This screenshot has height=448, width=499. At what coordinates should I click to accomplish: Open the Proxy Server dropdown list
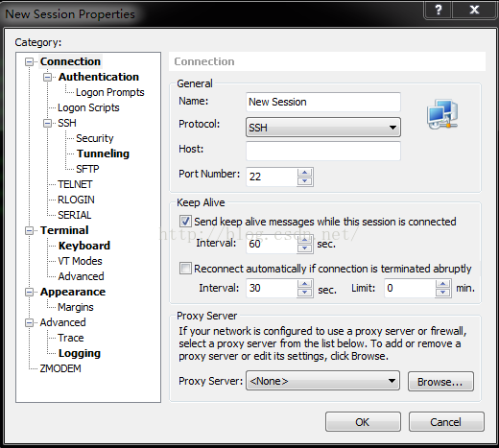[322, 381]
